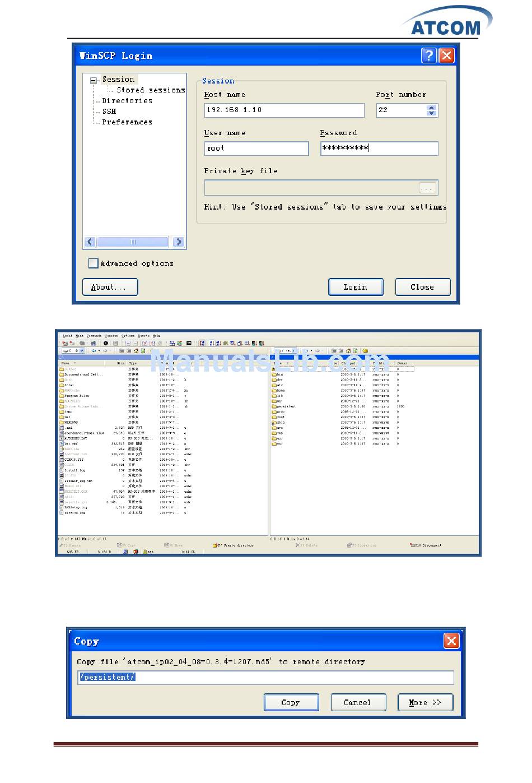This screenshot has height=783, width=532.
Task: Click the Login button
Action: coord(356,287)
